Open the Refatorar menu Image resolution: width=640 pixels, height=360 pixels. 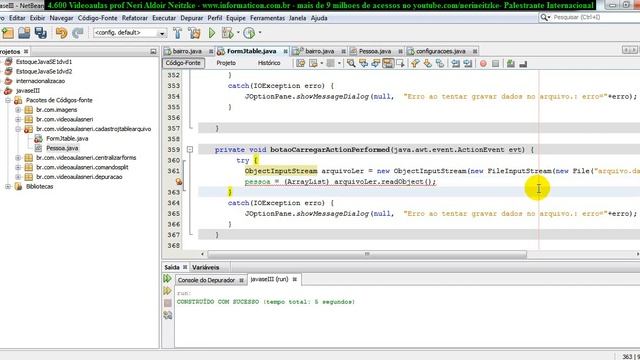pos(134,18)
